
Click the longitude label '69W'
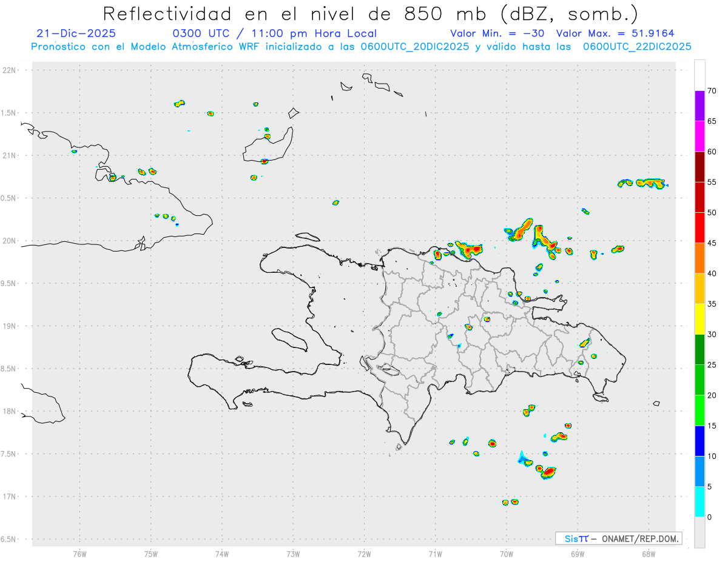[x=577, y=554]
